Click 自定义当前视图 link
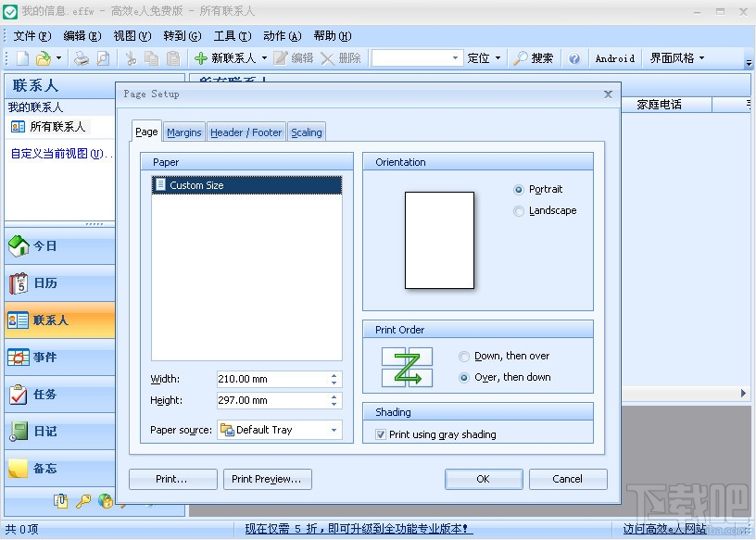Viewport: 756px width, 540px height. coord(62,154)
